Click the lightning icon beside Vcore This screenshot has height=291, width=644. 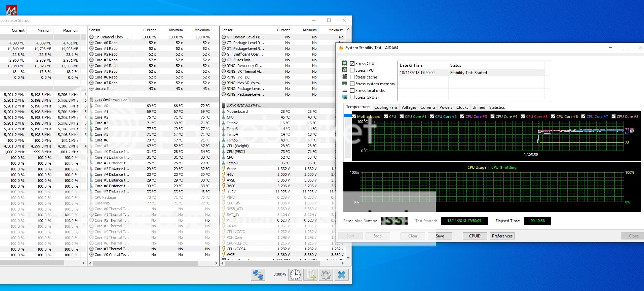[x=224, y=169]
